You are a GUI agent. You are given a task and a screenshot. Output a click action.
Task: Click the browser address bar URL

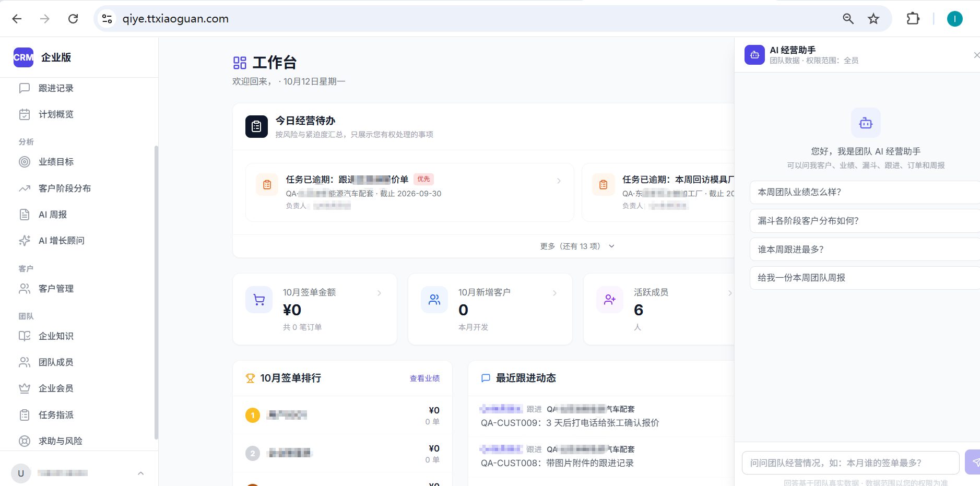coord(175,19)
